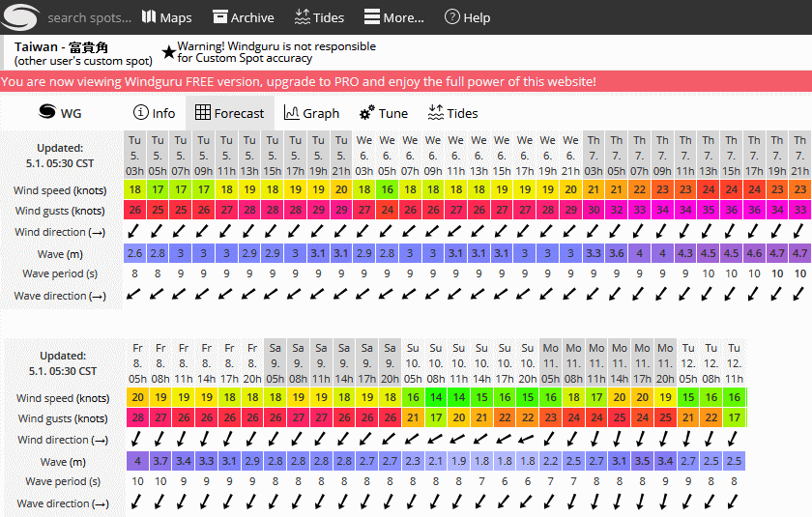Click the 'Updated: 5.1. 05:30 CST' text in first table
Screen dimensions: 812x517
pyautogui.click(x=60, y=156)
